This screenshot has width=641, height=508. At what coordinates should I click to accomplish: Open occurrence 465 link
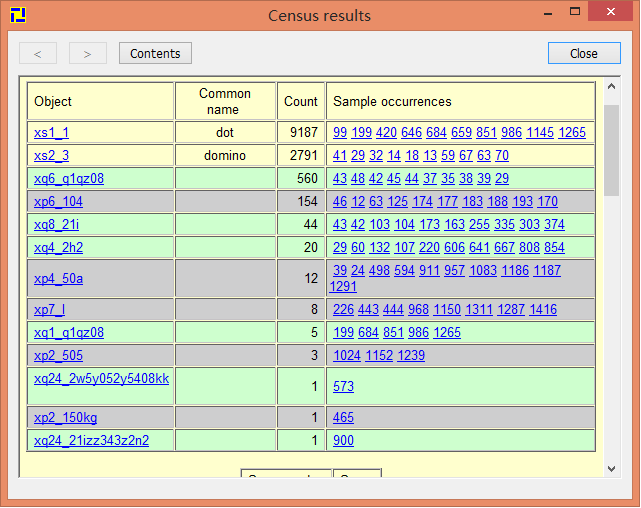[x=343, y=417]
